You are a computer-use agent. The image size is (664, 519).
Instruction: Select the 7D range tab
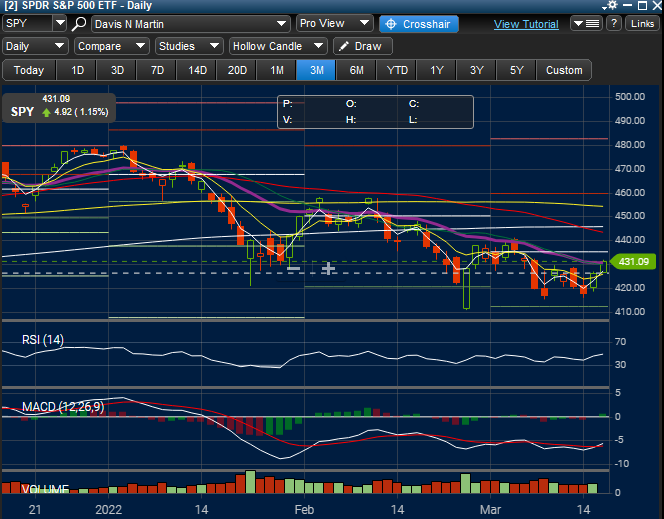pyautogui.click(x=157, y=70)
